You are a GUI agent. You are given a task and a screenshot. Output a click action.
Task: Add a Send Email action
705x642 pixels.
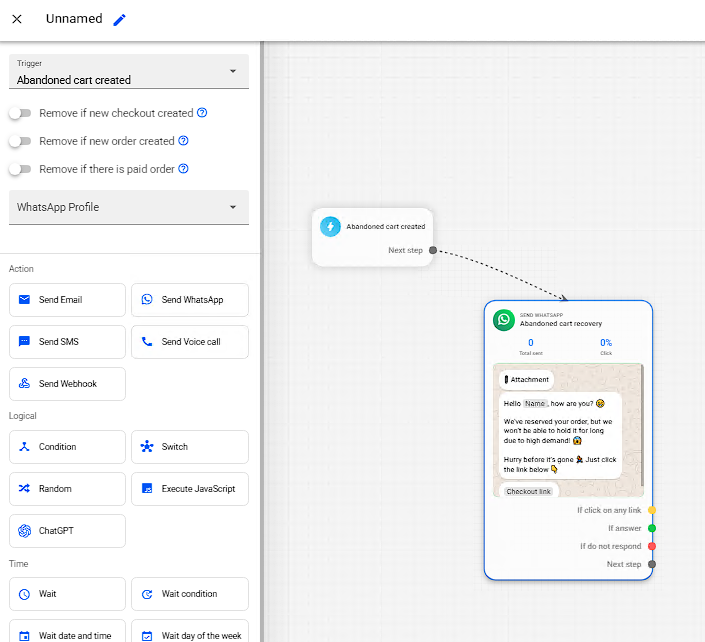pos(67,300)
